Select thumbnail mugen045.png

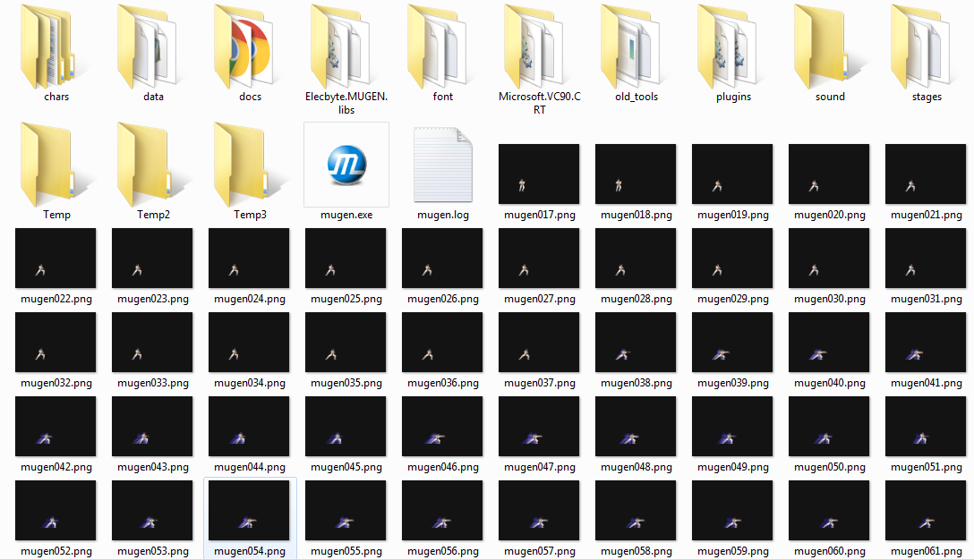(346, 427)
